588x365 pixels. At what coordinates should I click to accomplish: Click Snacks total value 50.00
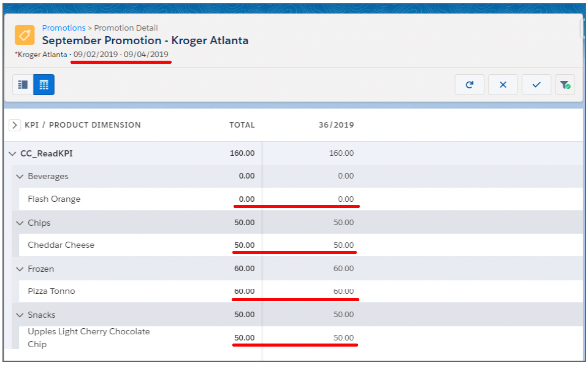pyautogui.click(x=245, y=315)
